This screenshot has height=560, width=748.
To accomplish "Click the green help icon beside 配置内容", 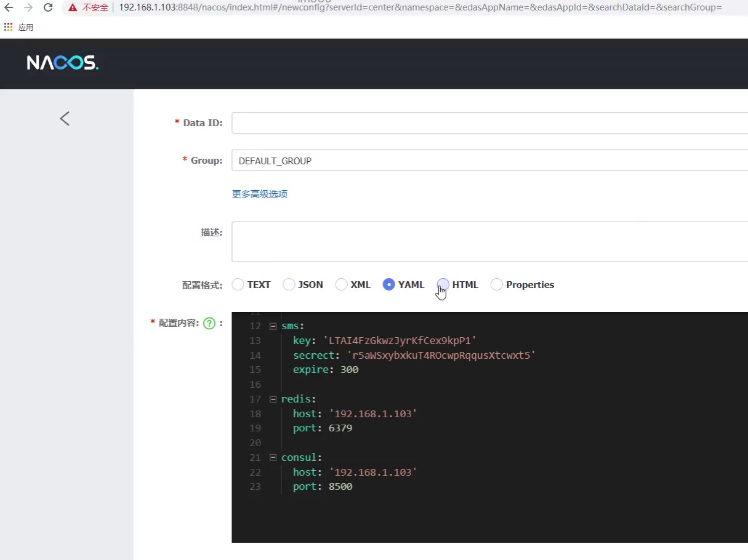I will 209,323.
